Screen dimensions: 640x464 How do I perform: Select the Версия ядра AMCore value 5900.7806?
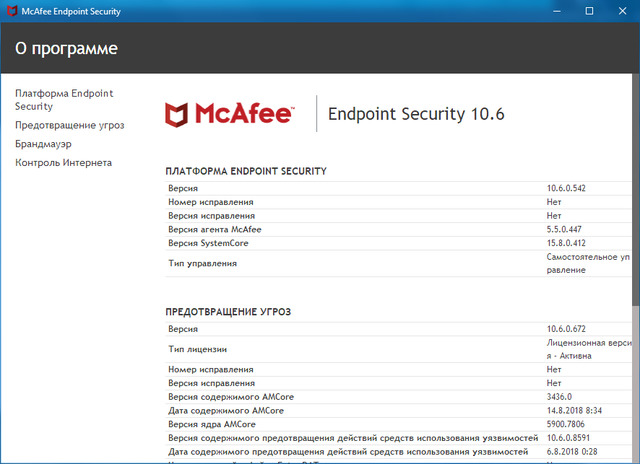pyautogui.click(x=568, y=426)
